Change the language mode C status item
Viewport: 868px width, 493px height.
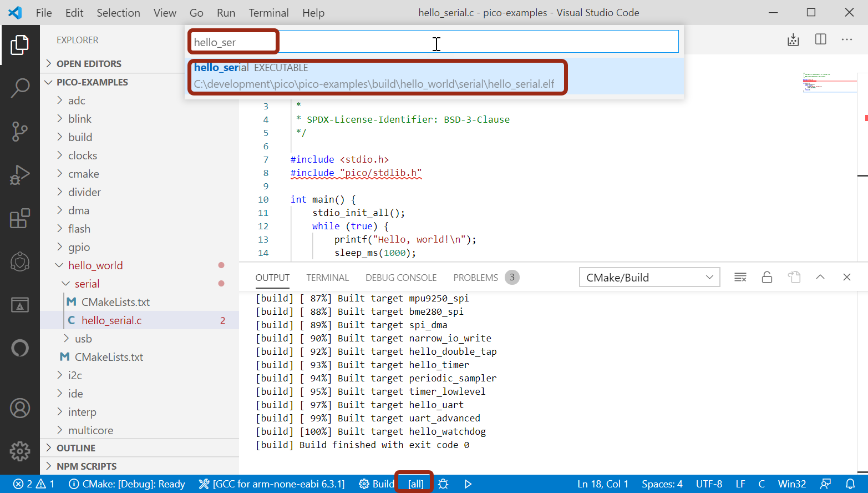coord(762,484)
